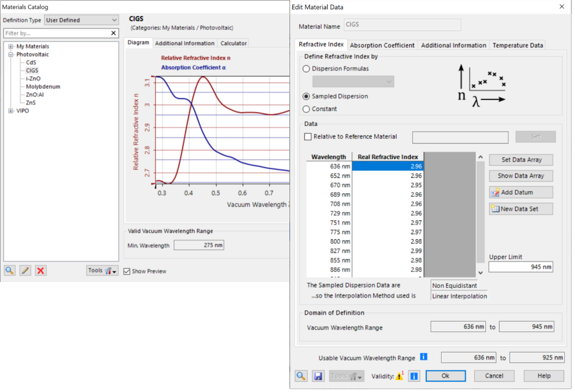This screenshot has width=575, height=392.
Task: Click the reference material text field
Action: pyautogui.click(x=460, y=137)
